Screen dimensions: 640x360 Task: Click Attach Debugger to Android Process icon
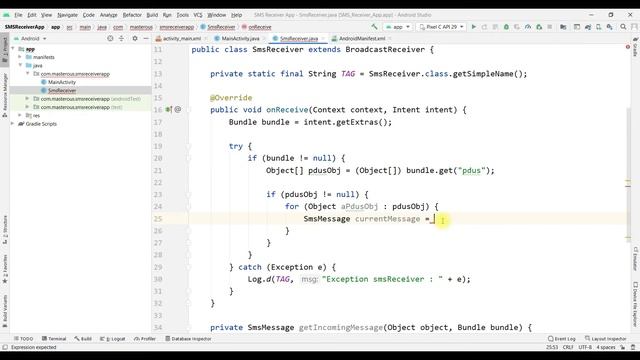(539, 27)
